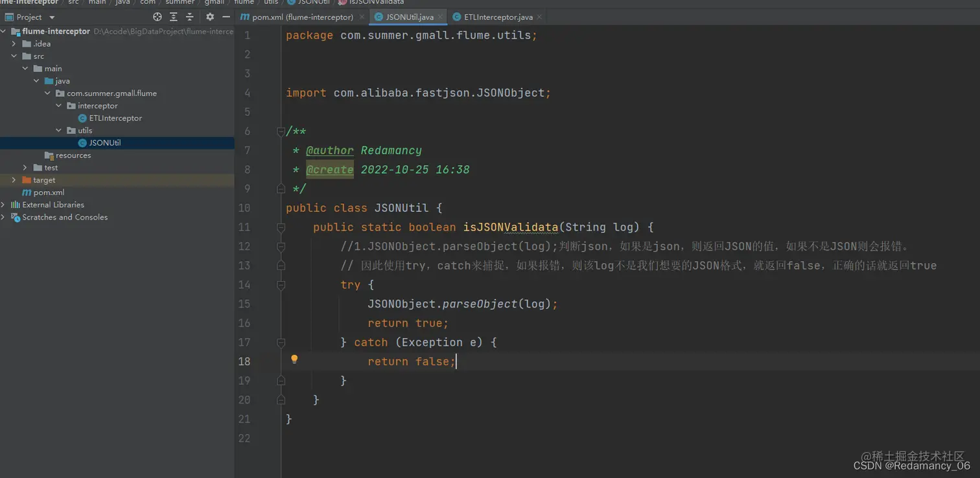Click the orange target folder icon
Image resolution: width=980 pixels, height=478 pixels.
27,180
